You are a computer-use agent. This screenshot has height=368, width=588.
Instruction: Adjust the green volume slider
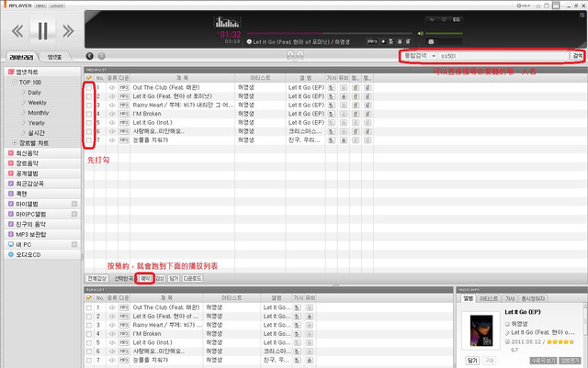(444, 33)
